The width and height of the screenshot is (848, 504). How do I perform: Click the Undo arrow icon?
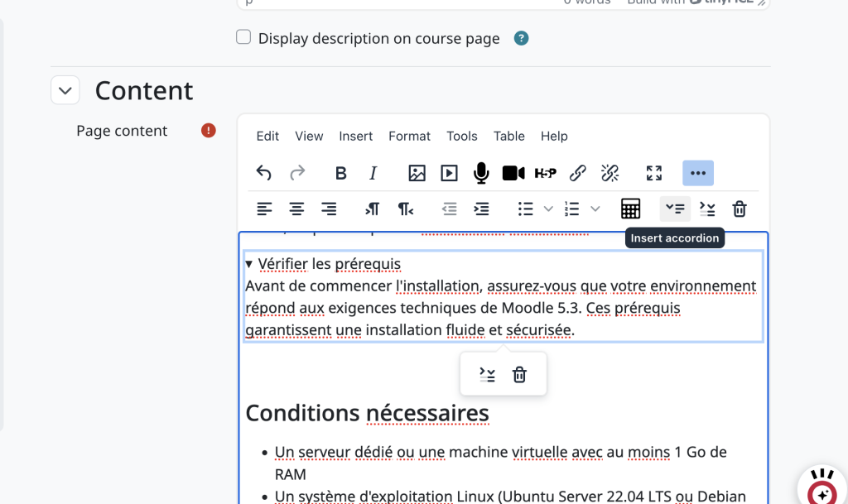coord(264,173)
